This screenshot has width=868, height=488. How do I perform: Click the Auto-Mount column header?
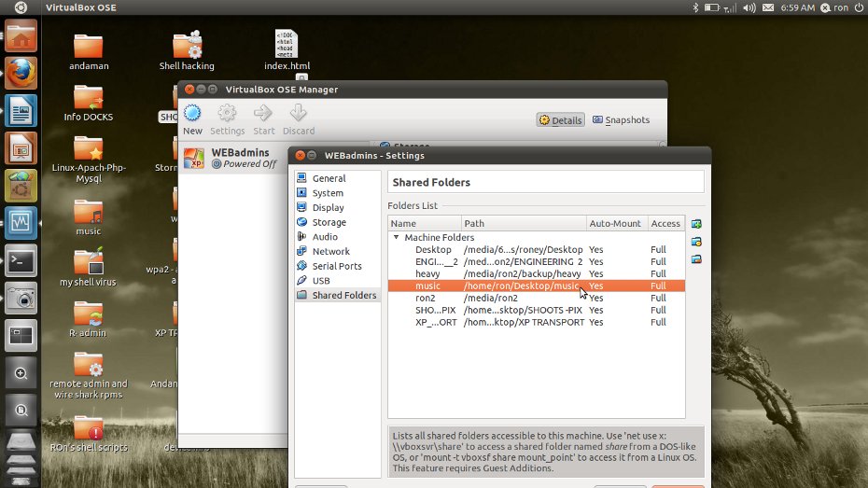coord(617,224)
